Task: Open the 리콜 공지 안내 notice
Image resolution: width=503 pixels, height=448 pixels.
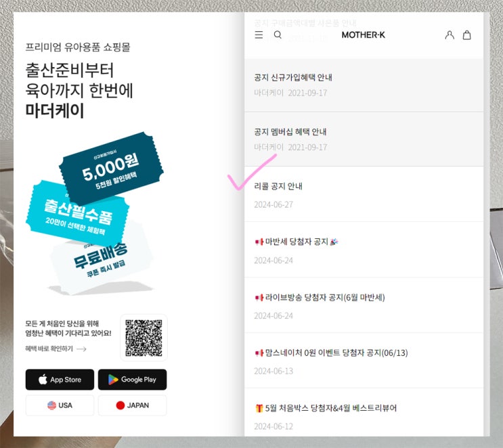Action: (x=364, y=194)
